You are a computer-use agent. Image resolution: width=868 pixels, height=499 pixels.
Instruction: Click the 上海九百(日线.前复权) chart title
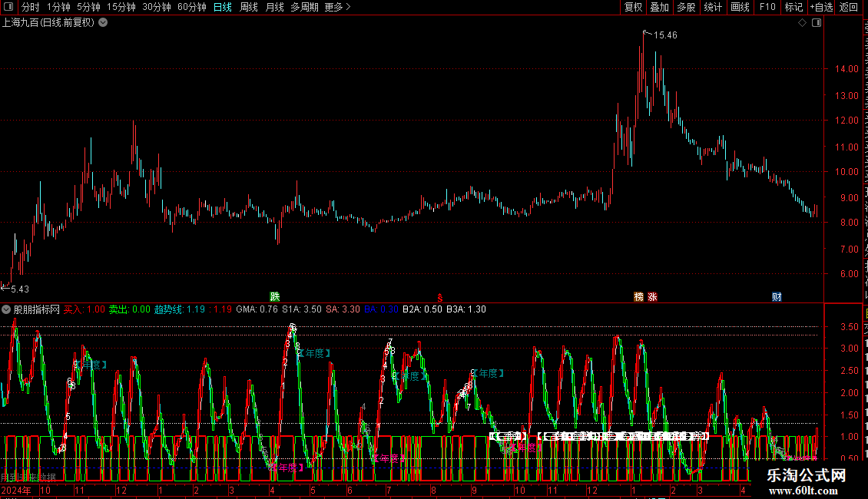(48, 23)
